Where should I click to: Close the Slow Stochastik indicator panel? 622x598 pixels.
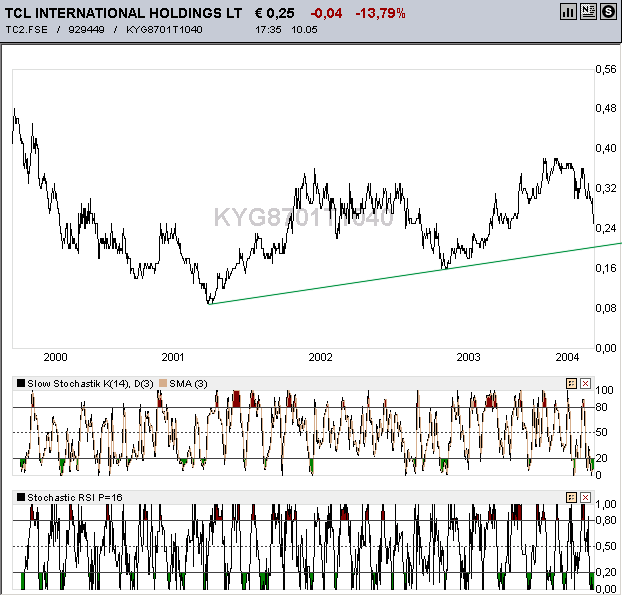click(x=586, y=383)
